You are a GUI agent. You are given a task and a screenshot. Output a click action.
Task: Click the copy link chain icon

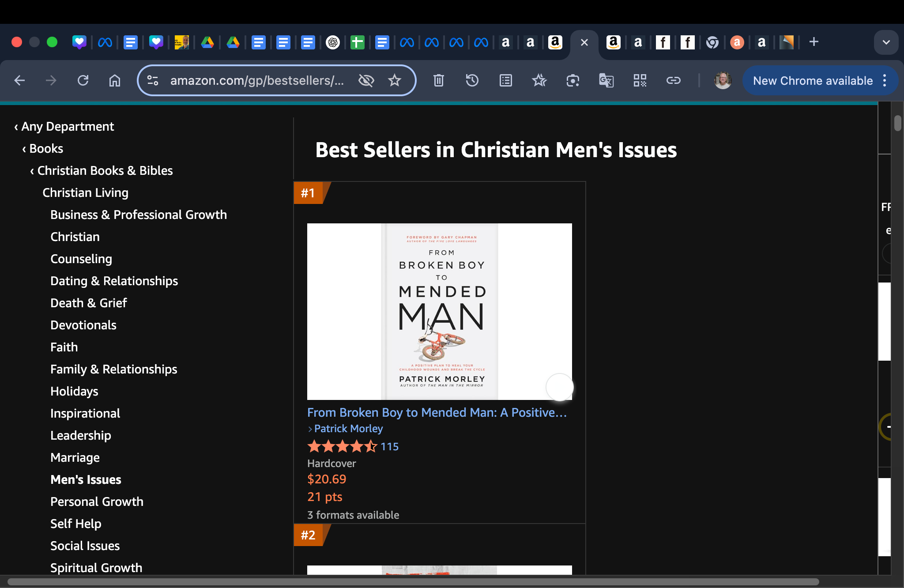tap(673, 80)
